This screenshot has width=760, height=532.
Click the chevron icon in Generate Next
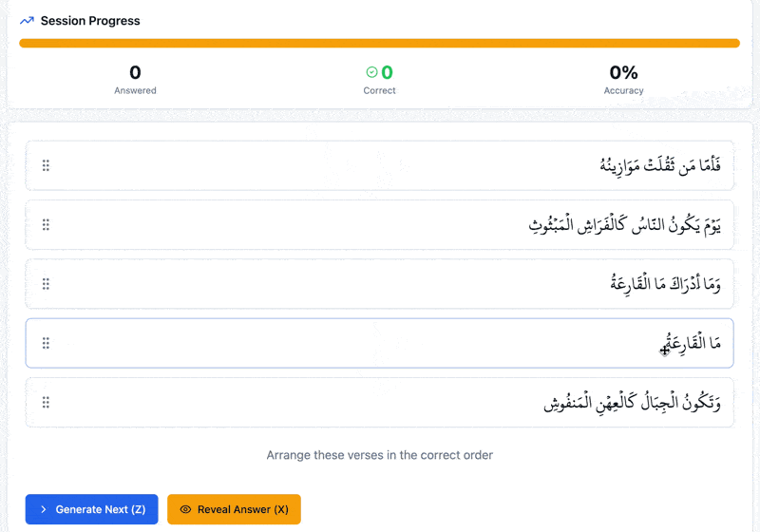pos(44,509)
